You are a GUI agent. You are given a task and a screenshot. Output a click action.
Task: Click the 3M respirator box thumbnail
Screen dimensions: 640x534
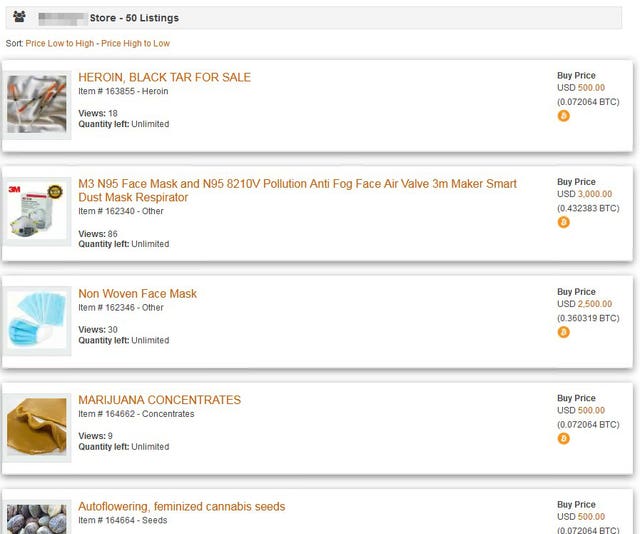click(x=37, y=211)
